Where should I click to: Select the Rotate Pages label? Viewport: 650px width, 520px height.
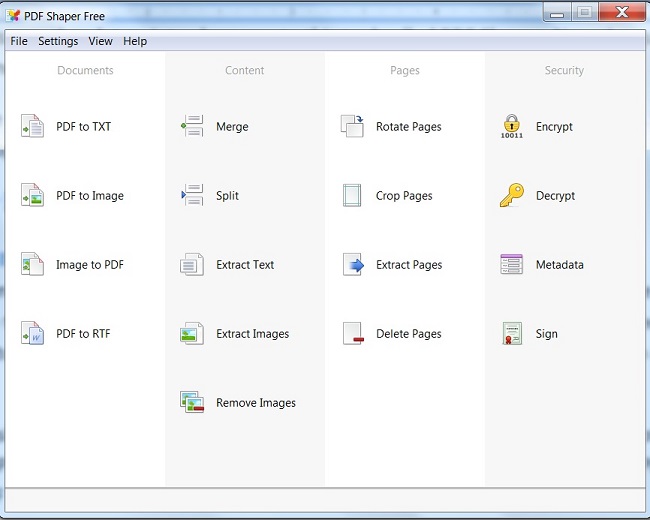[x=409, y=127]
